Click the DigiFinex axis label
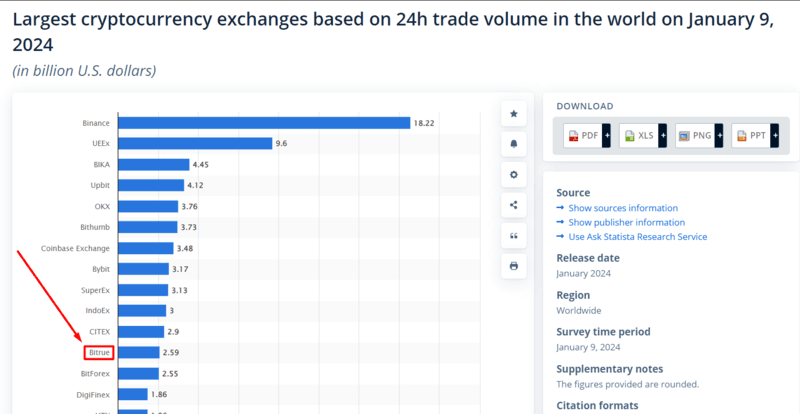Screen dimensions: 800x414 tap(95, 394)
